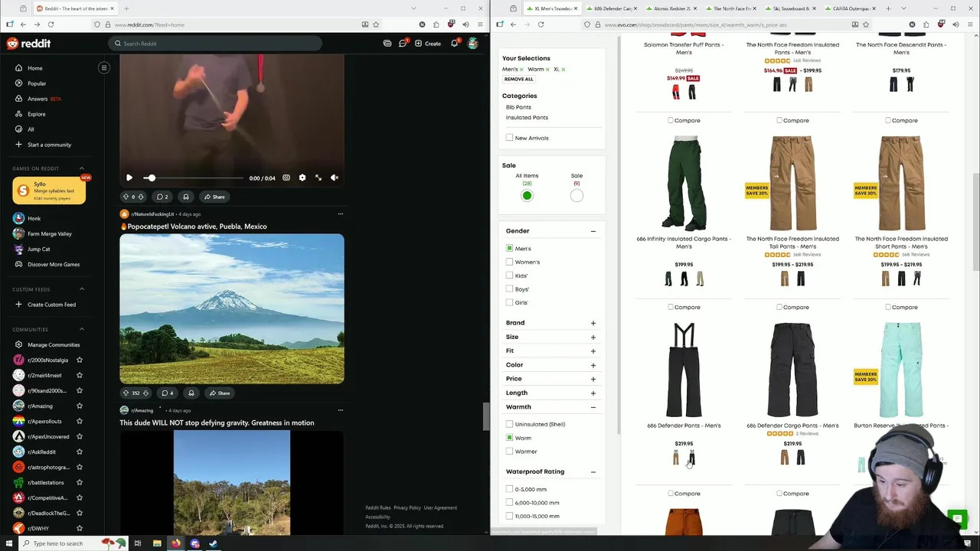
Task: Collapse Custom Feeds section
Action: [x=82, y=289]
